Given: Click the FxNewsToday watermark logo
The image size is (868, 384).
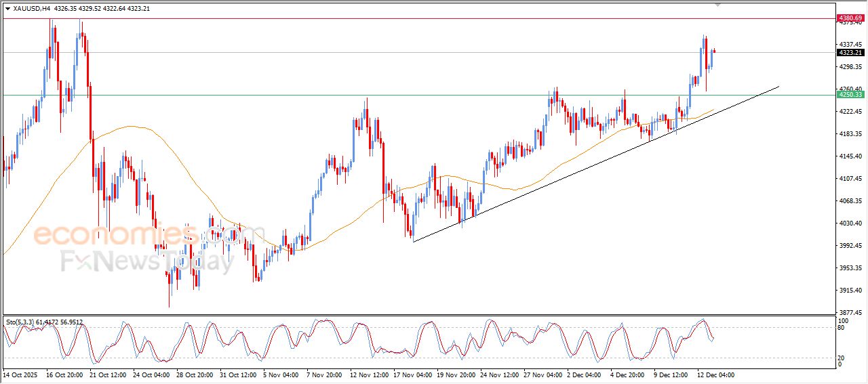Looking at the screenshot, I should coord(146,261).
